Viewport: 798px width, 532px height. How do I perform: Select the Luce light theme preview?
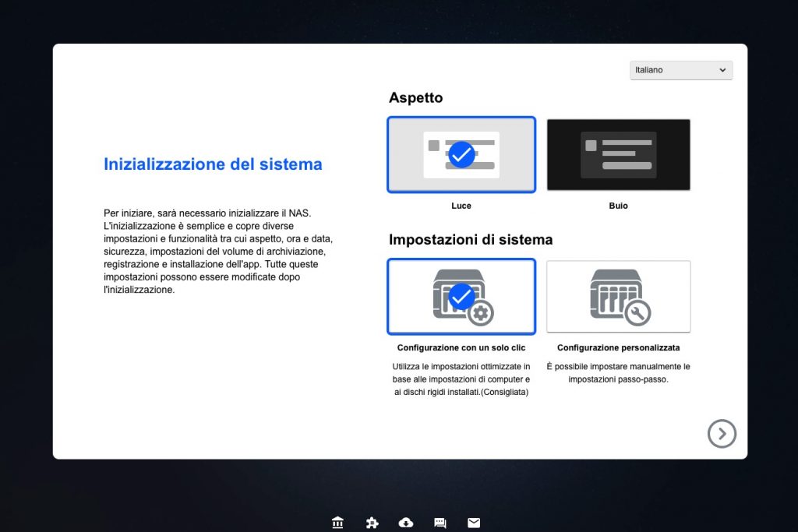(461, 155)
